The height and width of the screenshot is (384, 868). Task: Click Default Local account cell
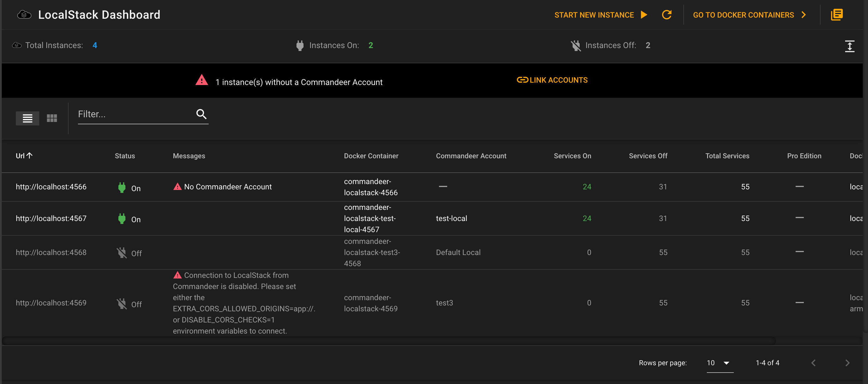click(x=458, y=252)
